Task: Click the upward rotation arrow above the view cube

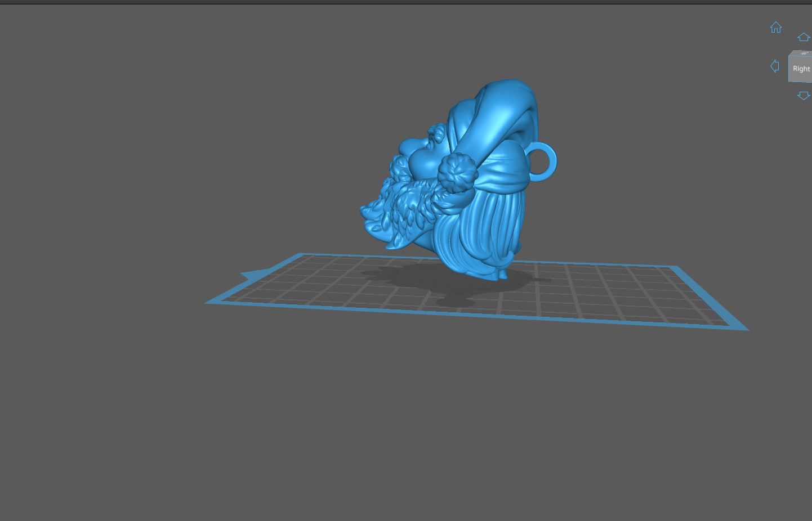Action: pos(804,37)
